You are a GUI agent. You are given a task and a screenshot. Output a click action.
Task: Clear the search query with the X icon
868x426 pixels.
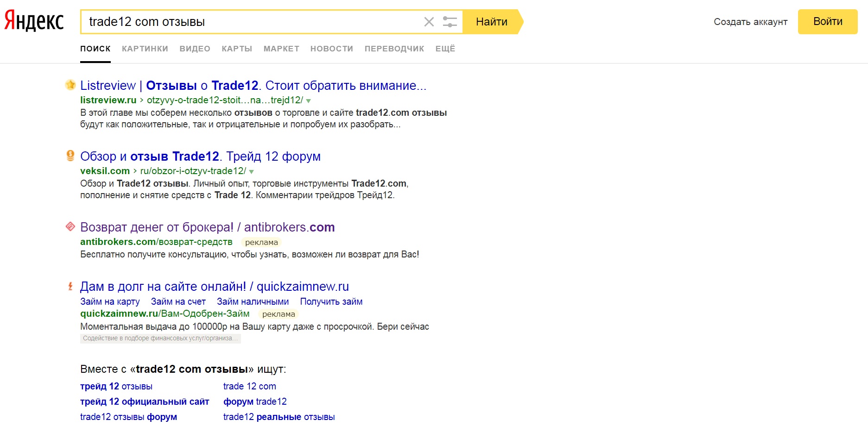pyautogui.click(x=429, y=22)
